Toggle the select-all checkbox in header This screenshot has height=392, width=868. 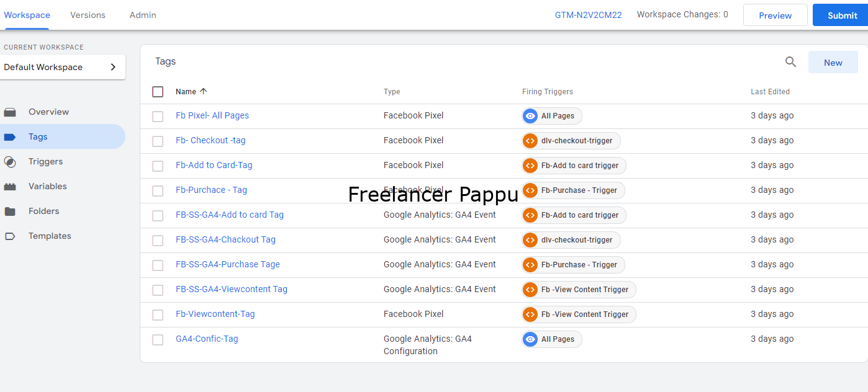click(158, 92)
